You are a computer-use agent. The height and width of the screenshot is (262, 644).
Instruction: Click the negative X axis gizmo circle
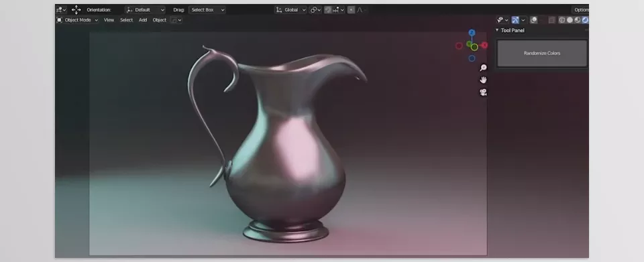tap(459, 46)
